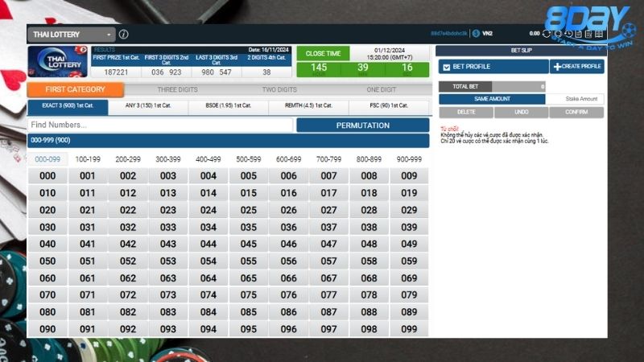This screenshot has height=362, width=644.
Task: Open the THAI LOTTERY game dropdown
Action: click(72, 35)
